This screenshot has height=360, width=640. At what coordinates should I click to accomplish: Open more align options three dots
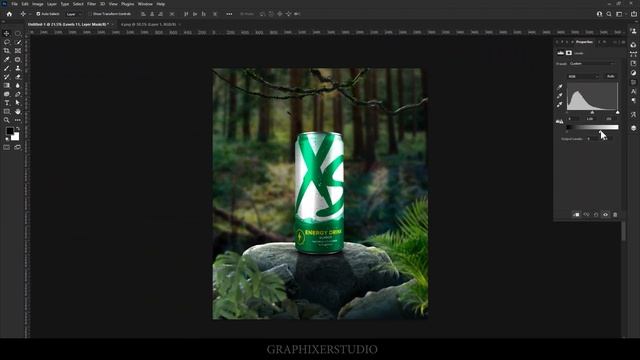[x=229, y=14]
